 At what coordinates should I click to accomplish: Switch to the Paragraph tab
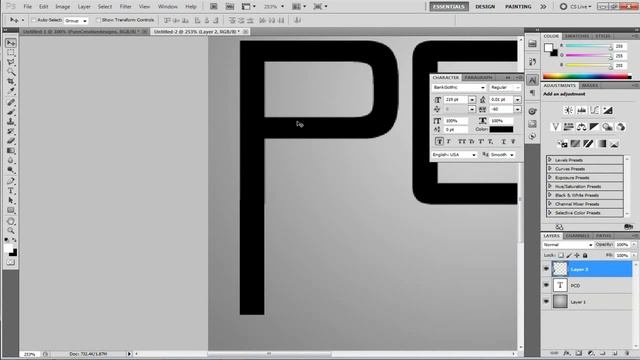[478, 78]
